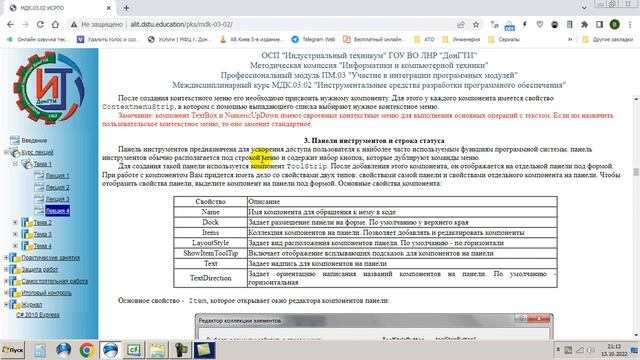Open the Журнал link
The width and height of the screenshot is (640, 360).
31,305
